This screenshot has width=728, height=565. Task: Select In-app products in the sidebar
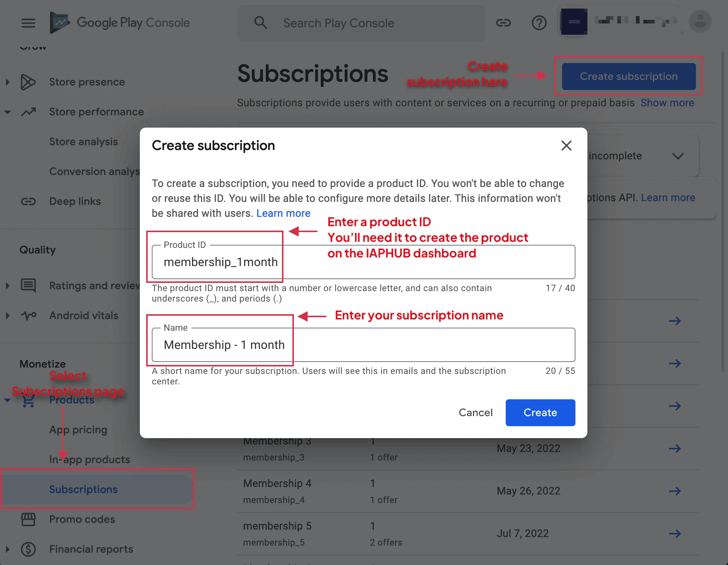coord(90,459)
